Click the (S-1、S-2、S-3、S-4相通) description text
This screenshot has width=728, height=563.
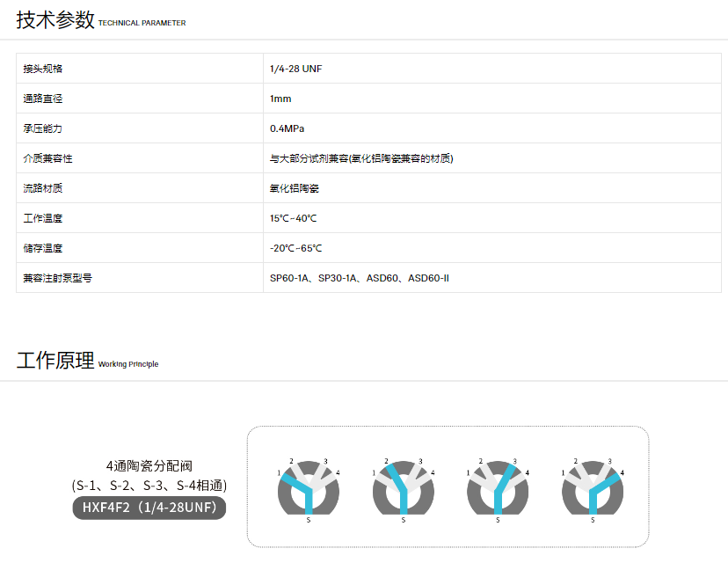coord(149,485)
